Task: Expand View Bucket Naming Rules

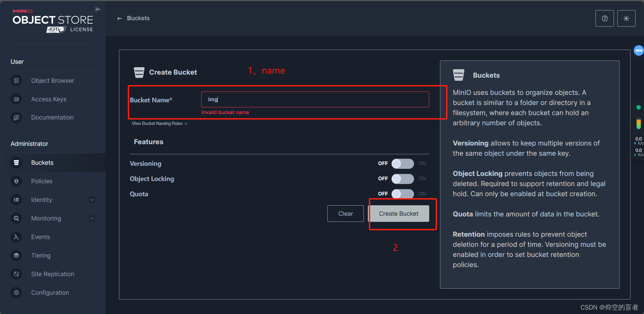Action: pos(159,123)
